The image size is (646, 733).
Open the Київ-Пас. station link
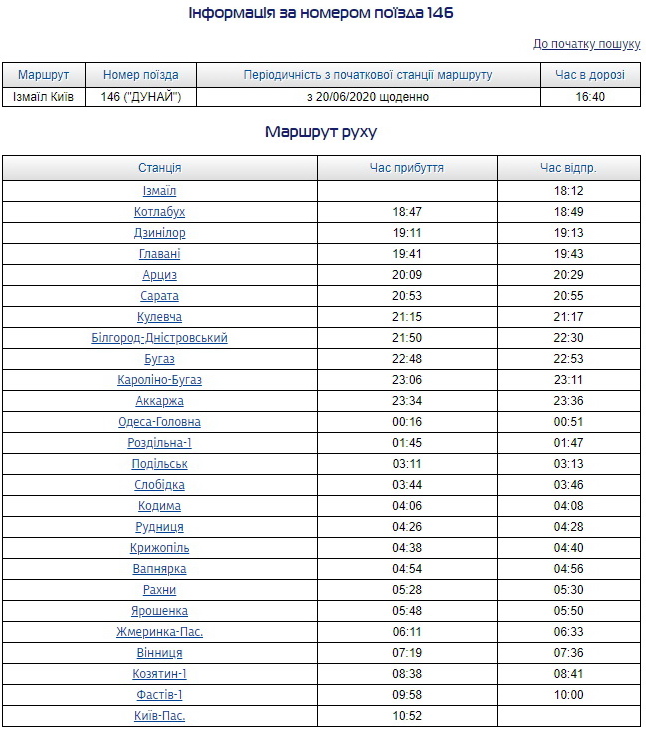160,716
